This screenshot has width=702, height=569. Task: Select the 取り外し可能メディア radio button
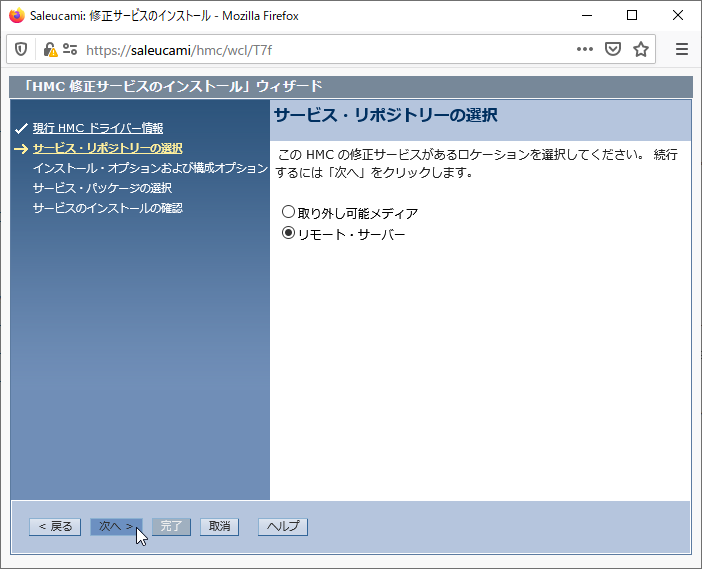coord(289,212)
